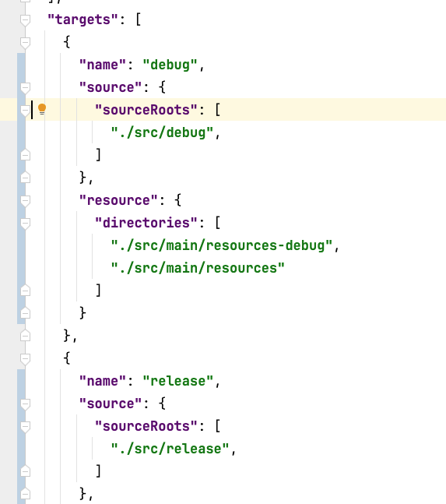Click fold end marker at first target's closing brace
The height and width of the screenshot is (504, 446).
[25, 336]
